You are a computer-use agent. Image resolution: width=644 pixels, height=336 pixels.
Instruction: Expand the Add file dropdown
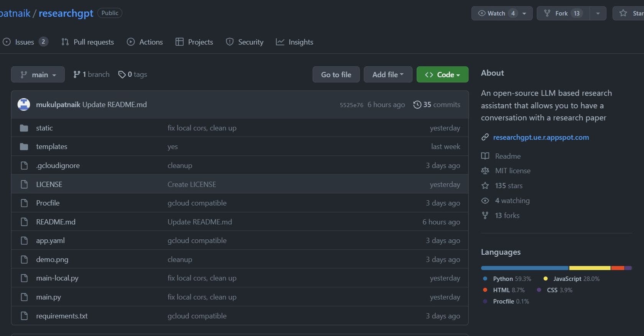tap(388, 74)
